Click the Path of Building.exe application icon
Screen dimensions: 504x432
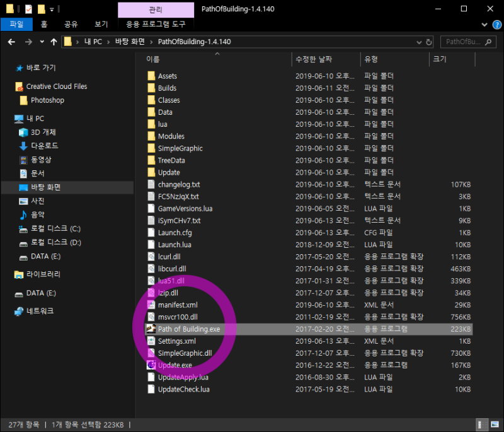[151, 329]
